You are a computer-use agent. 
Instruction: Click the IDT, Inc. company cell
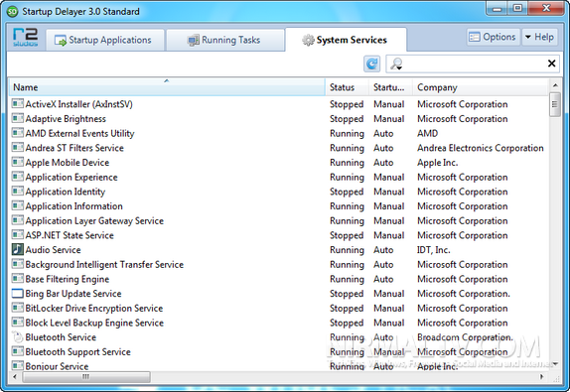click(x=433, y=250)
